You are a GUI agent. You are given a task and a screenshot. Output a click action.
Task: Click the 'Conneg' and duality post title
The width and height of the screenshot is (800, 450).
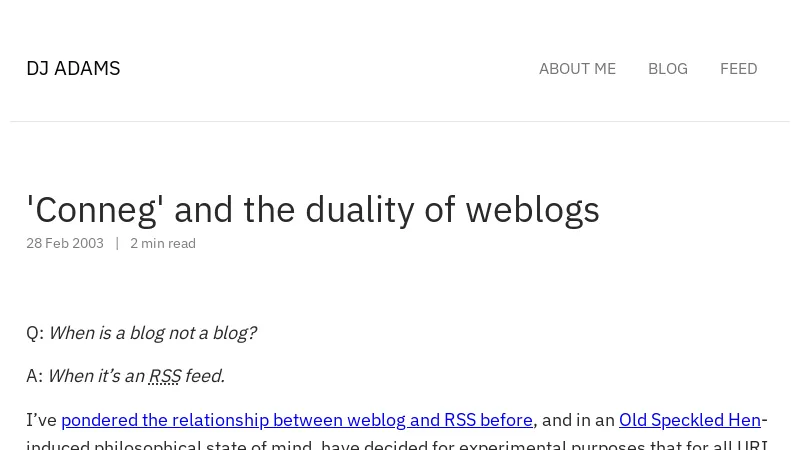pyautogui.click(x=313, y=209)
